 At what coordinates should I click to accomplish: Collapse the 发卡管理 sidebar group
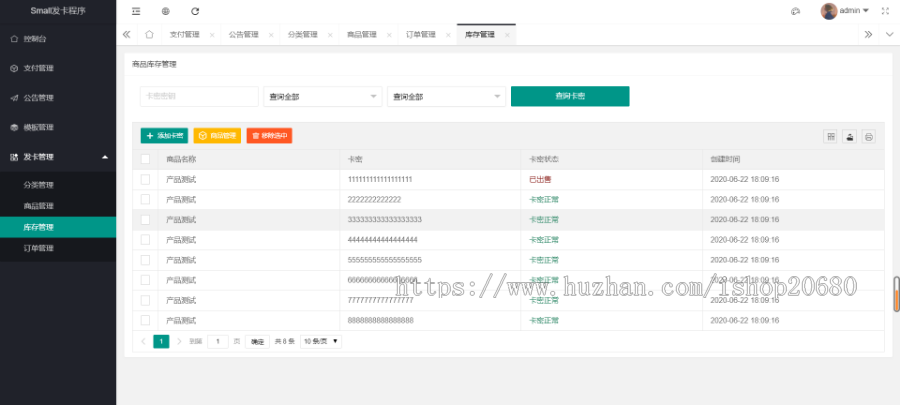click(x=58, y=157)
